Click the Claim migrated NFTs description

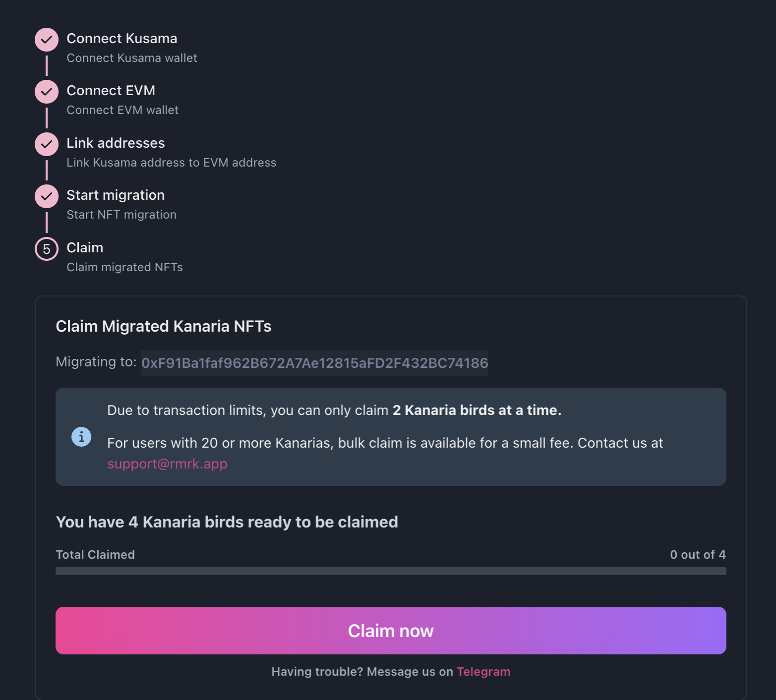click(x=125, y=267)
